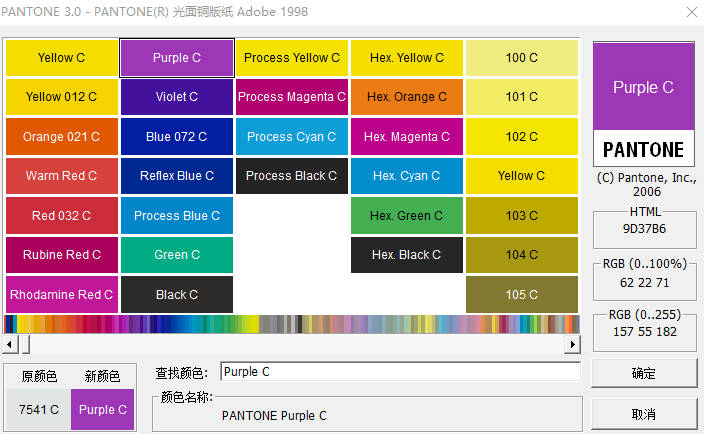Choose the Blue 072 C swatch

(177, 136)
